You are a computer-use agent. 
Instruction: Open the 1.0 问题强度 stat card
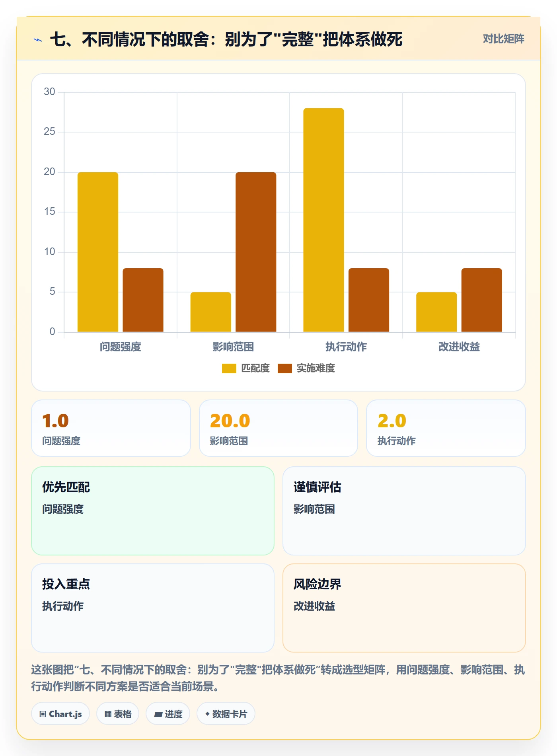111,428
